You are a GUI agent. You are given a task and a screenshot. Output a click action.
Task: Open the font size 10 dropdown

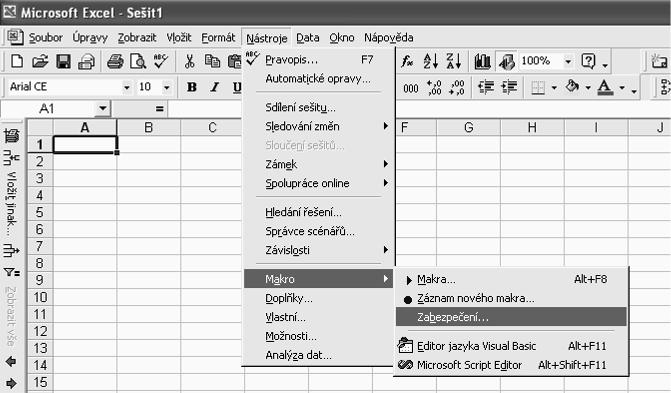[x=166, y=87]
